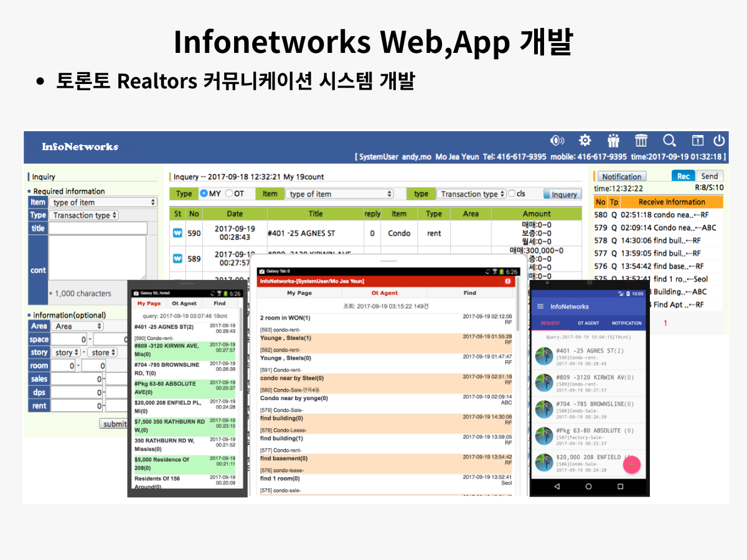This screenshot has width=747, height=560.
Task: Open the NOTIFICATION tab on the Android app
Action: click(x=627, y=323)
